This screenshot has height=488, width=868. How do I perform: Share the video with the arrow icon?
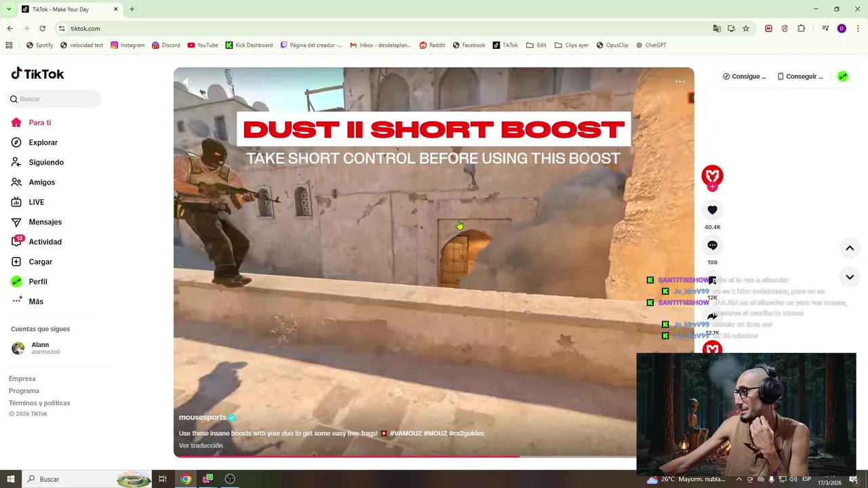coord(712,317)
